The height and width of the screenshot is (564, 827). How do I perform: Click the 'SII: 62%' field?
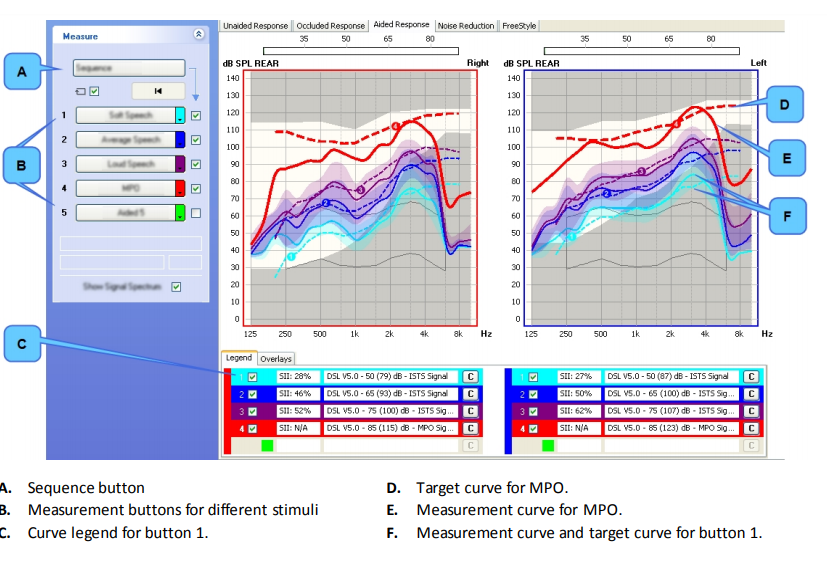tap(579, 412)
